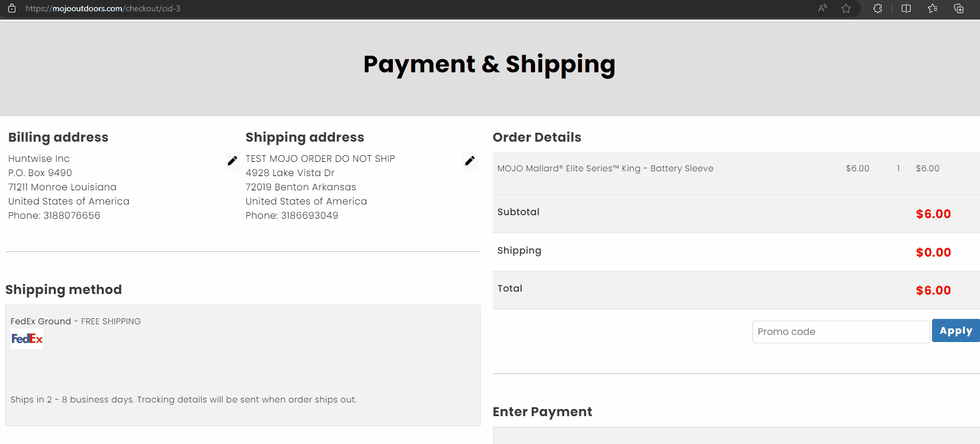
Task: Enable split screen view icon
Action: [906, 8]
